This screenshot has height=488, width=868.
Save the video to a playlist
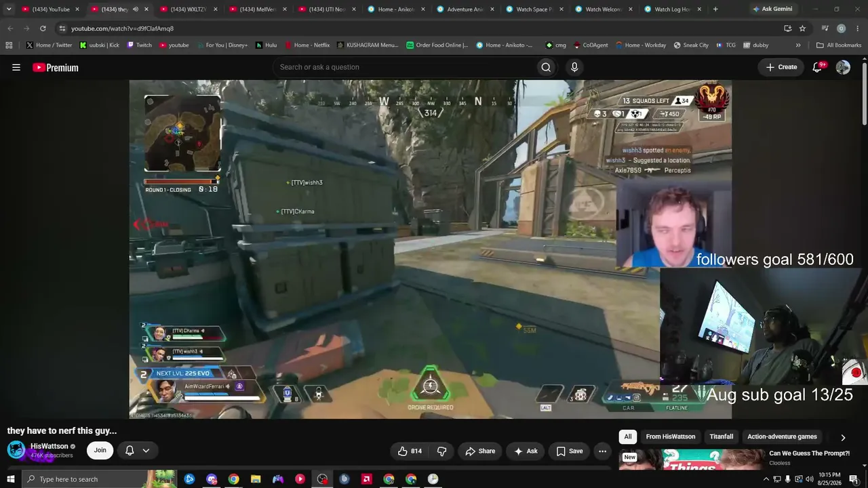pyautogui.click(x=569, y=451)
